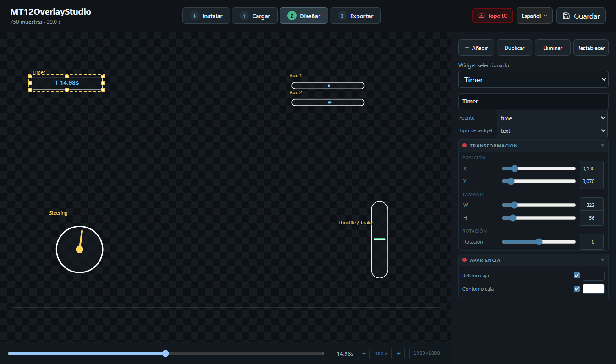Viewport: 616px width, 364px height.
Task: Select the Throttle / brake bar widget
Action: tap(379, 239)
